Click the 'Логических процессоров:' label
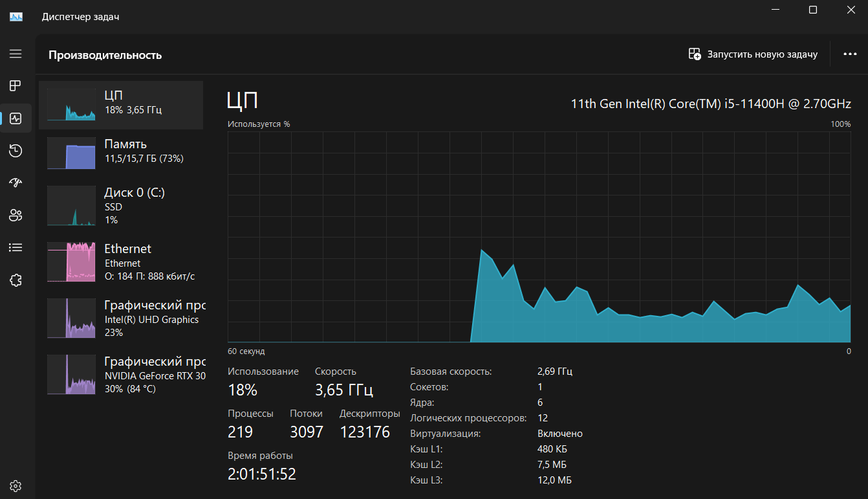Image resolution: width=868 pixels, height=499 pixels. (468, 418)
